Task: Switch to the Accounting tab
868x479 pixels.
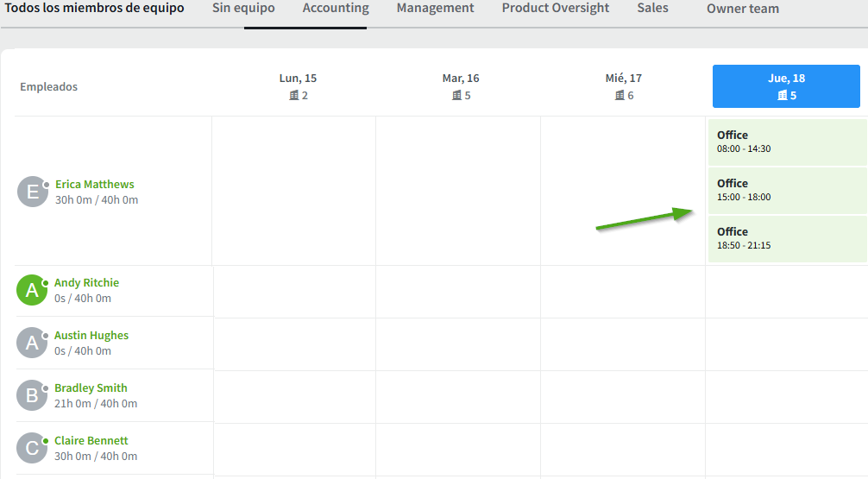Action: coord(336,9)
